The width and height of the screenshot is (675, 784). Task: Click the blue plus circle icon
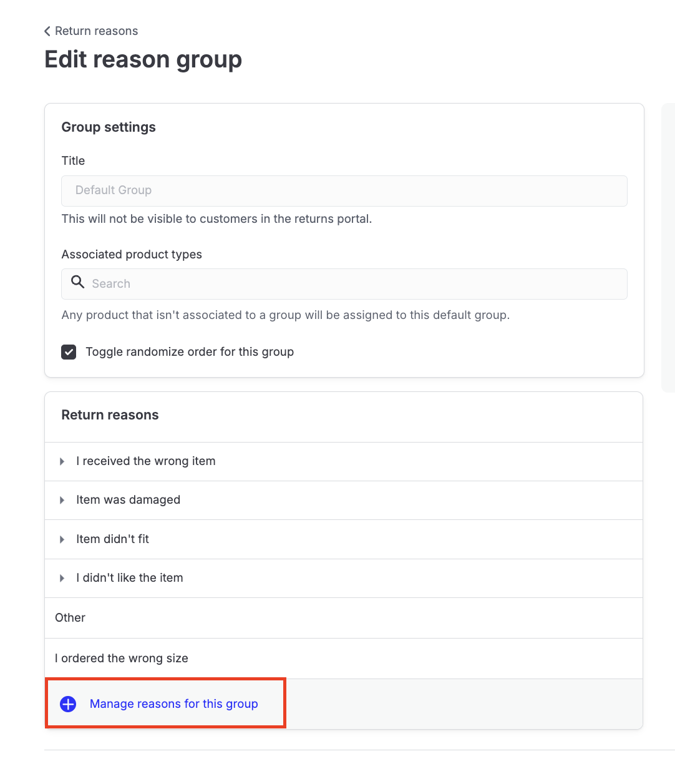click(x=68, y=704)
